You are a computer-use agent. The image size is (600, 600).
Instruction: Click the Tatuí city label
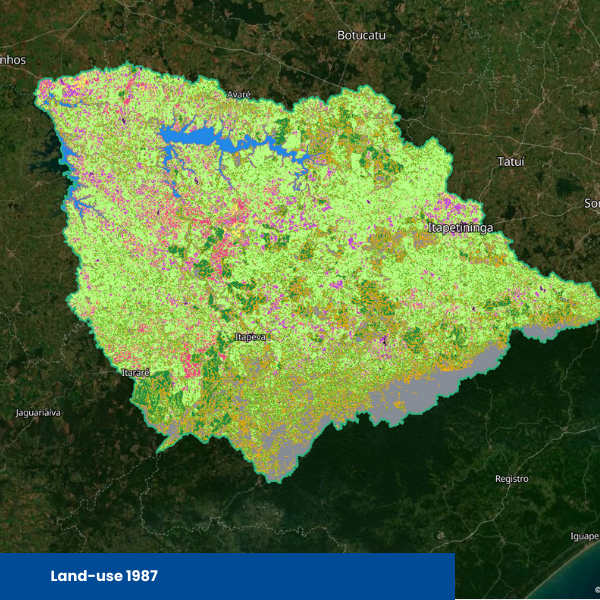[x=510, y=162]
